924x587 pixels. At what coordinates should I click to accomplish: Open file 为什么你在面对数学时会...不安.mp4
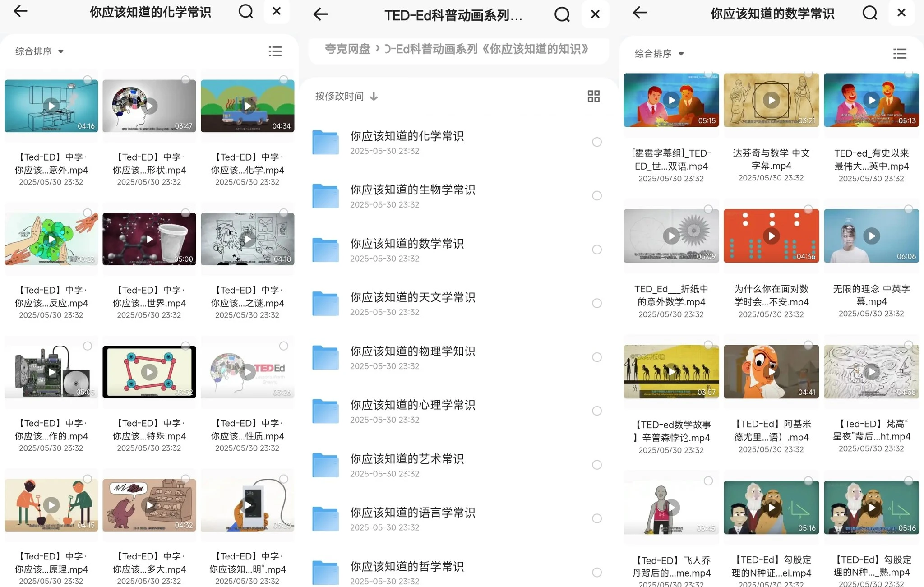[x=771, y=296]
